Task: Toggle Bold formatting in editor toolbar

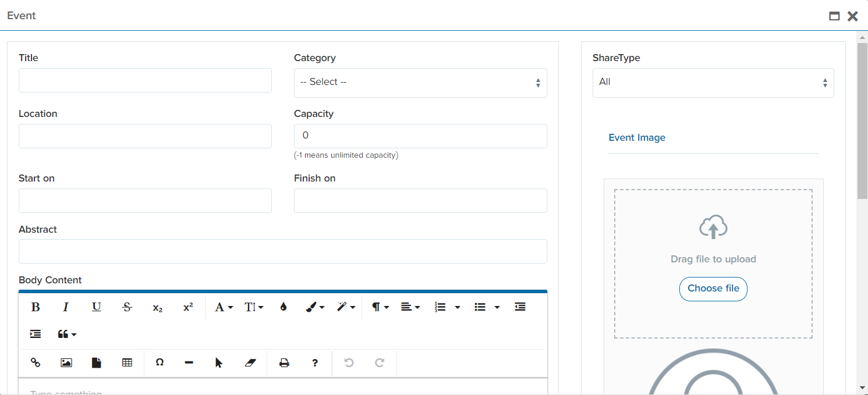Action: point(36,307)
